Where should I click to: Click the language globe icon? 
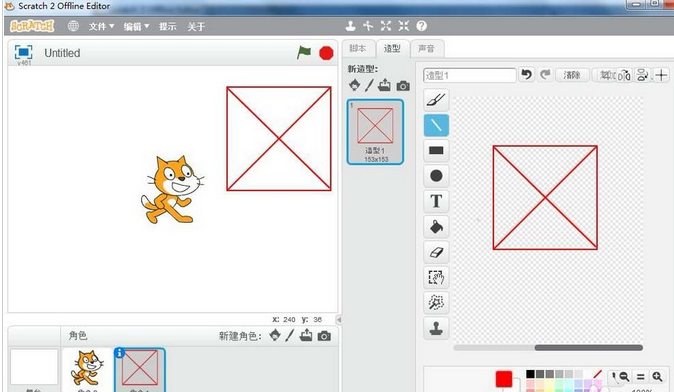73,26
